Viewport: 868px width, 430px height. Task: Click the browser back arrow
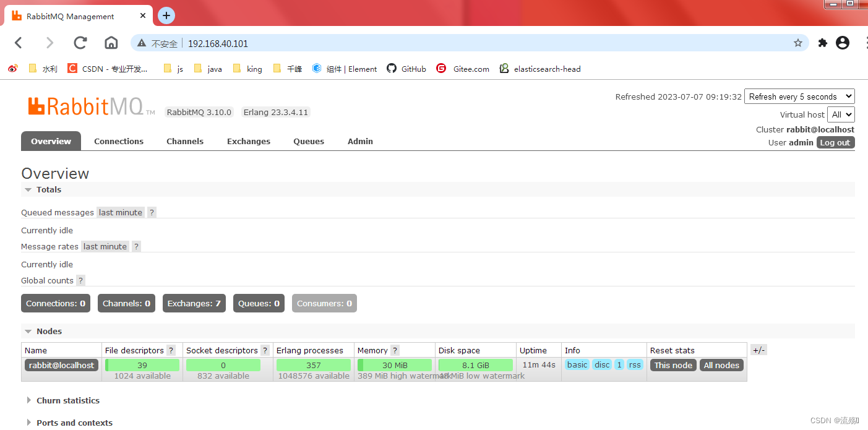click(19, 43)
